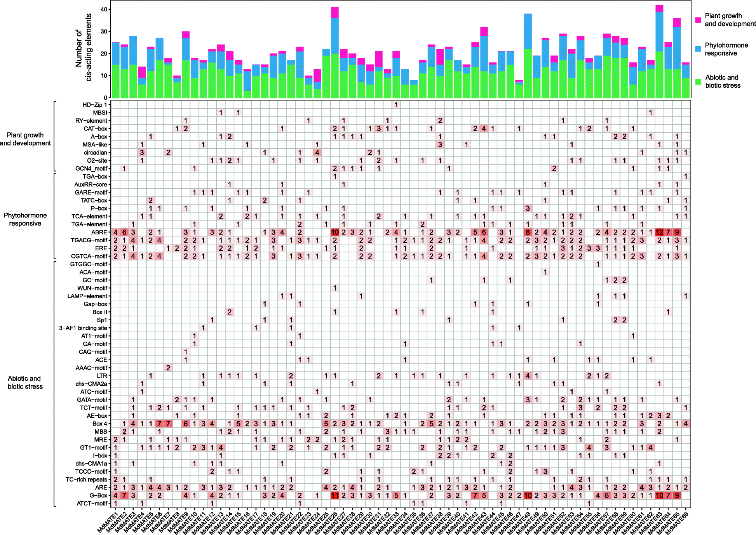Viewport: 756px width, 535px height.
Task: Click the 'TGA-box' row label
Action: coord(94,177)
